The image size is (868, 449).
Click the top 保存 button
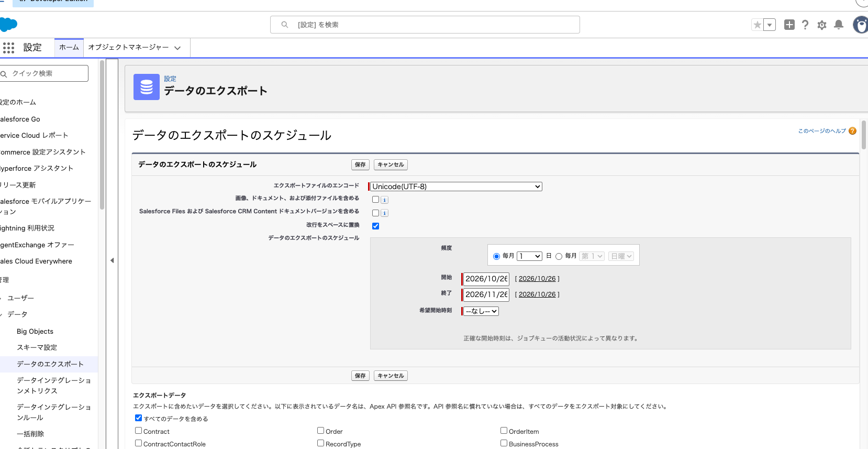(x=360, y=165)
